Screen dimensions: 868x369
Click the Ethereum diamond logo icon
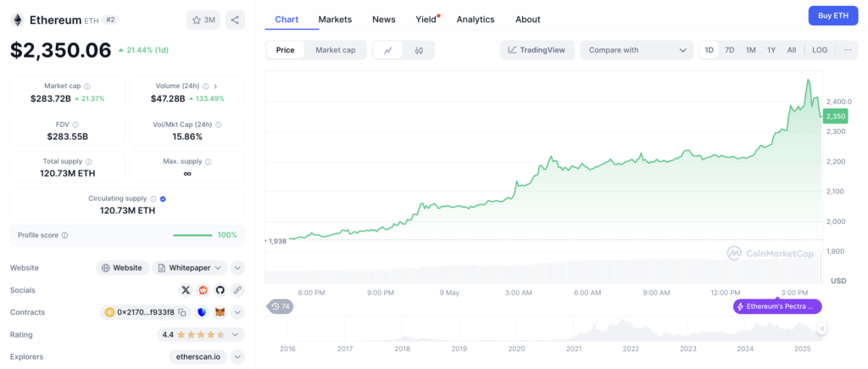point(17,20)
